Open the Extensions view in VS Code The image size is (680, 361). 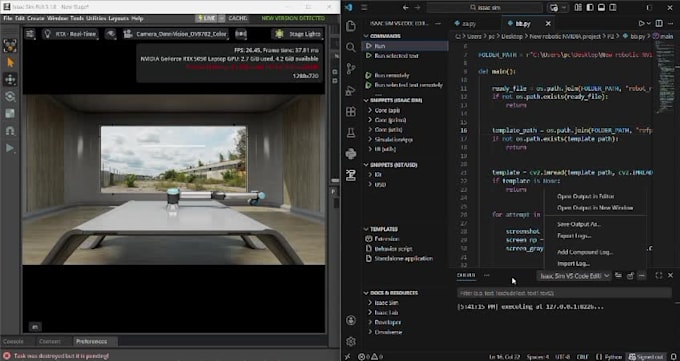point(351,112)
